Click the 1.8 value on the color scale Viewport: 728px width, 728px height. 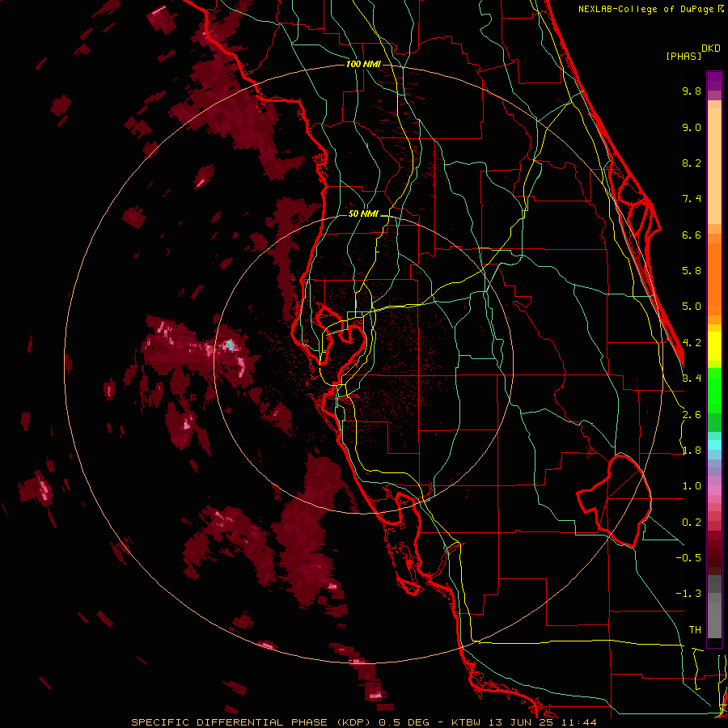point(692,451)
